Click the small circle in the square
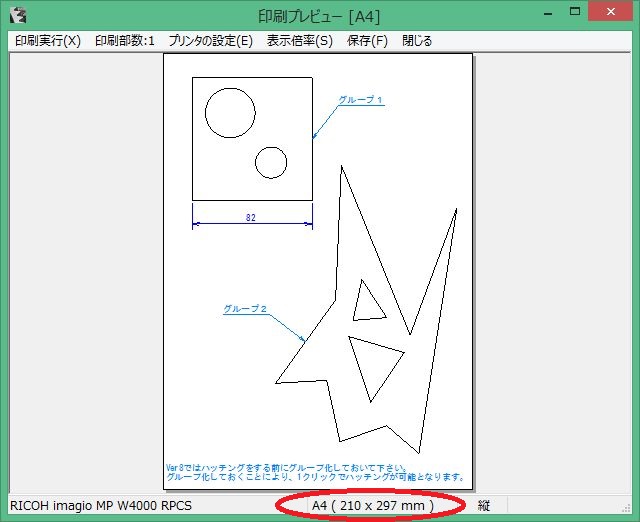Image resolution: width=640 pixels, height=522 pixels. coord(271,162)
